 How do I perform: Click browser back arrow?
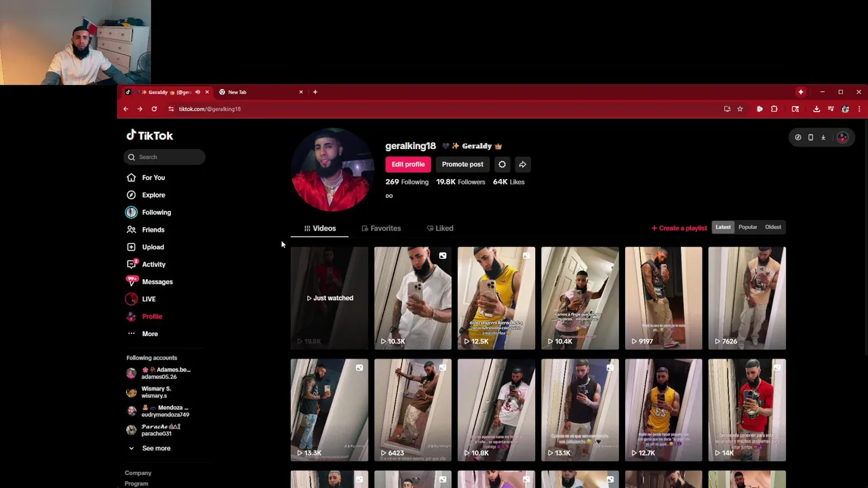point(125,109)
